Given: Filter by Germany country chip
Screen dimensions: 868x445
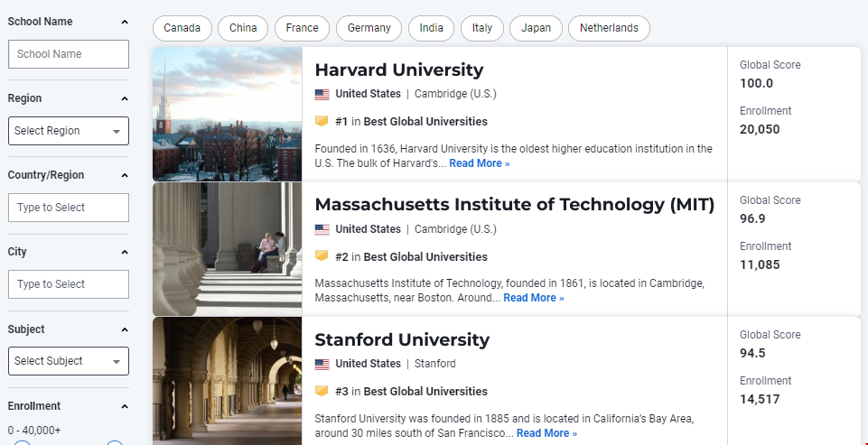Looking at the screenshot, I should tap(369, 28).
